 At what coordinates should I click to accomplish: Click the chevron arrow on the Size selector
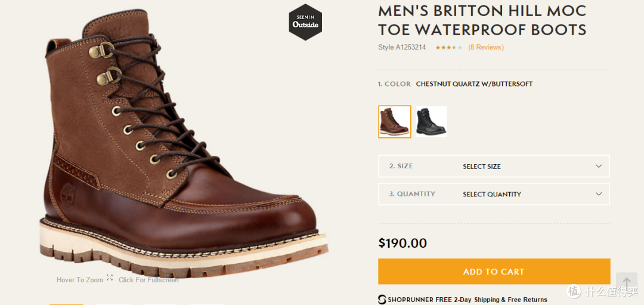pos(599,167)
